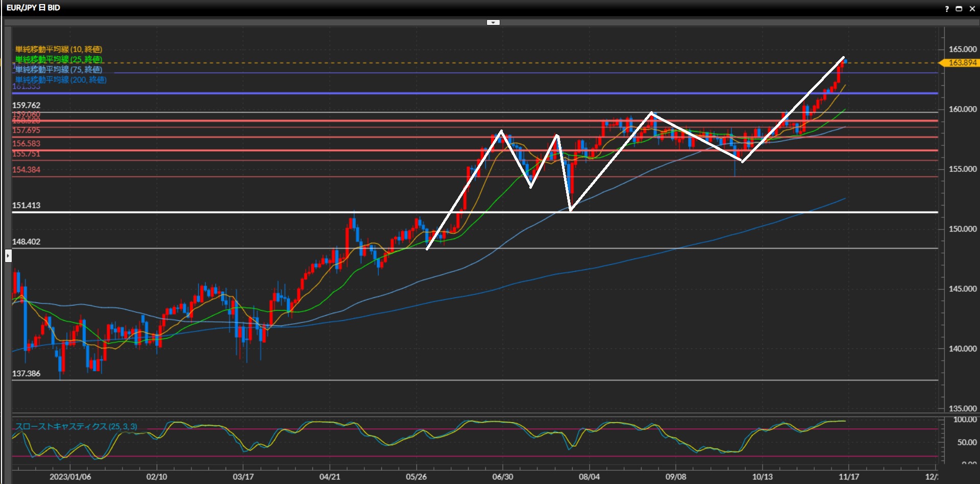980x484 pixels.
Task: Select the 25-period simple moving average label
Action: tap(59, 60)
